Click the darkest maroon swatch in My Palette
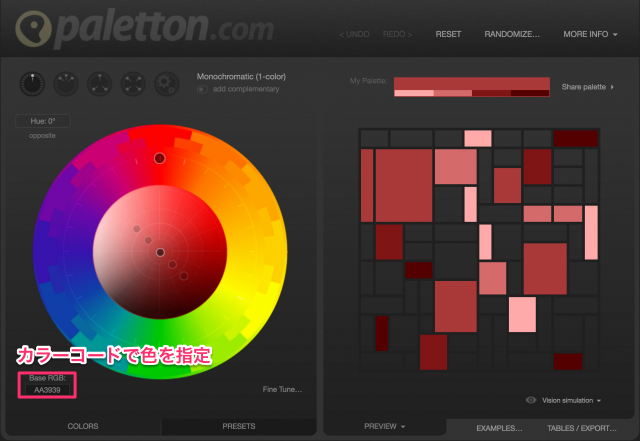This screenshot has width=640, height=441. coord(530,94)
